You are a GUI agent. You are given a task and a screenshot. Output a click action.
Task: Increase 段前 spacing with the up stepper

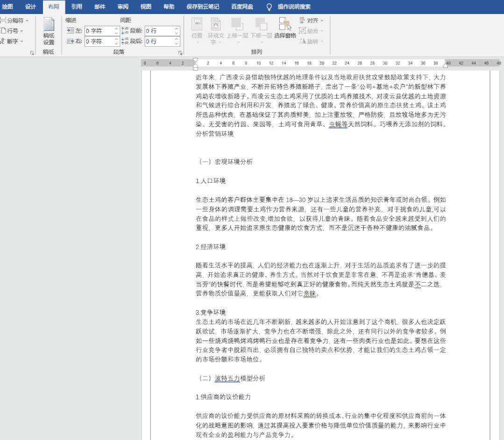[175, 29]
